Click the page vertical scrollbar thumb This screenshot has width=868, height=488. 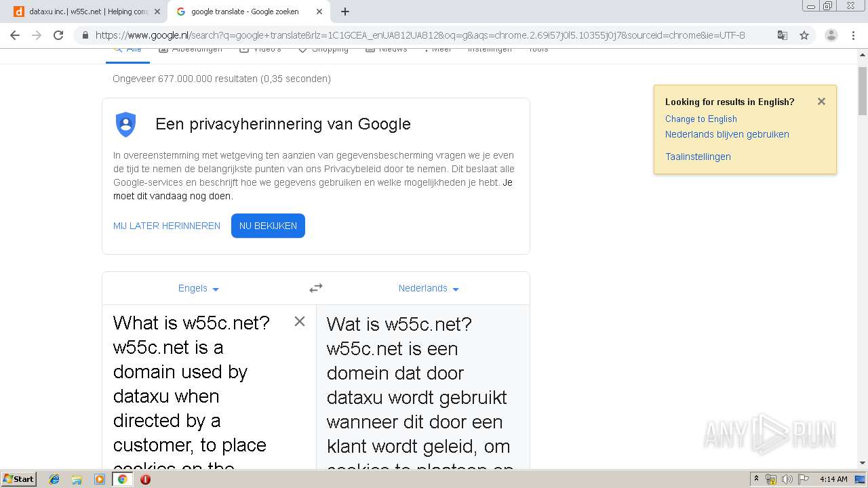pyautogui.click(x=863, y=91)
